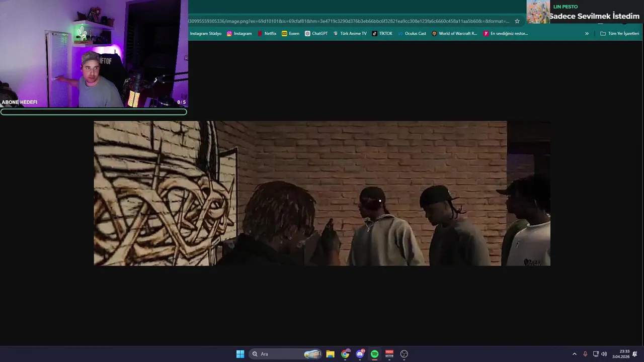644x362 pixels.
Task: Open the Oculus Cast bookmark
Action: pyautogui.click(x=412, y=34)
